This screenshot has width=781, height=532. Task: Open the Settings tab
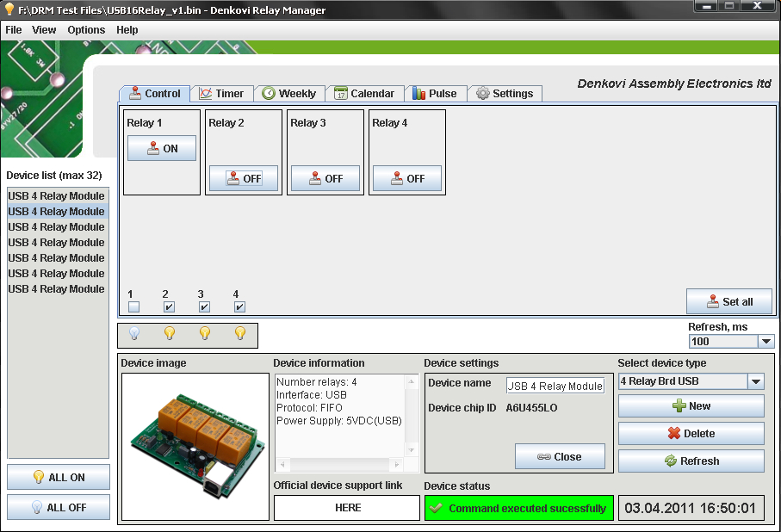pos(505,94)
